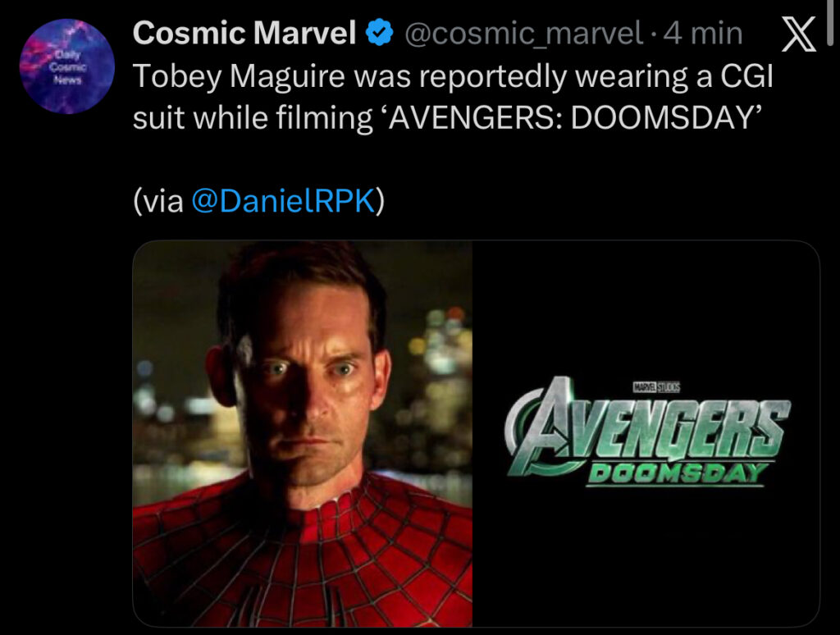
Task: Open the Spider-Man suit photo
Action: (303, 433)
